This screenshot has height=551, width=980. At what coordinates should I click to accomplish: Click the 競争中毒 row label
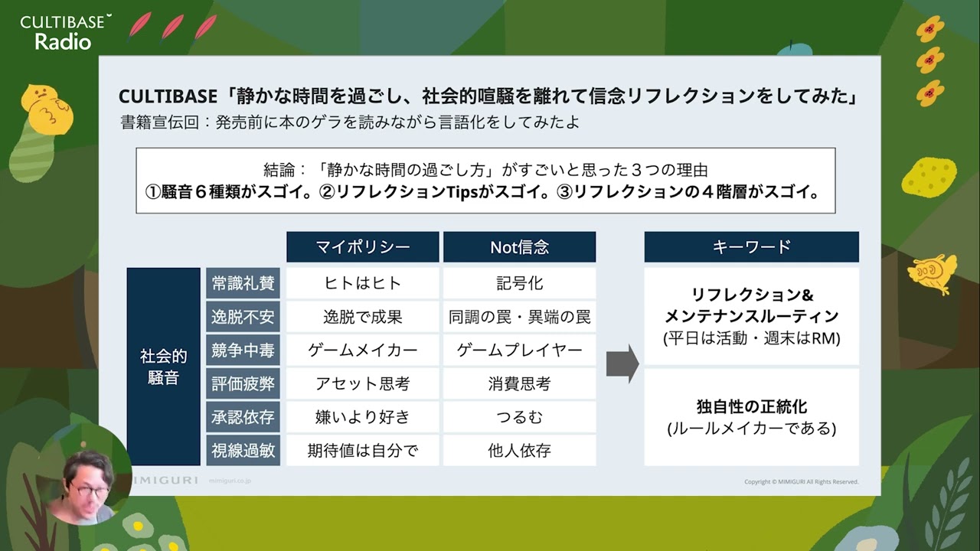click(x=243, y=350)
